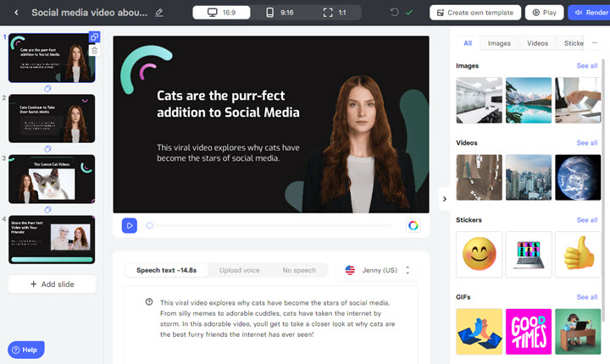Open slide 3 The Cutest Cat Videos
Viewport: 610px width, 364px height.
pyautogui.click(x=52, y=179)
